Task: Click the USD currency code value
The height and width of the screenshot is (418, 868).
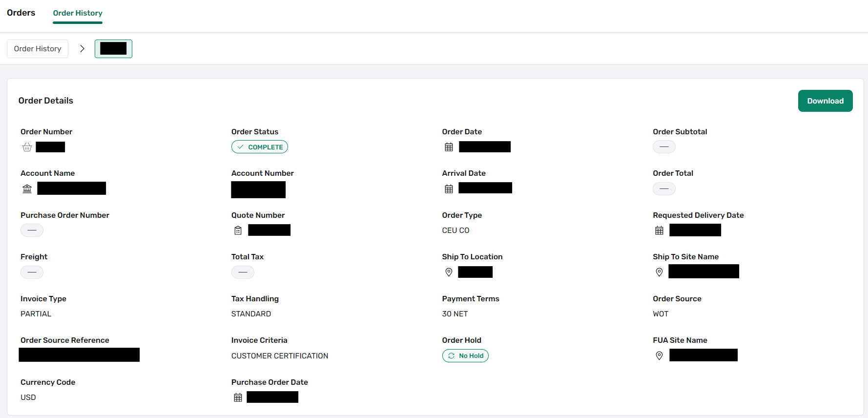Action: coord(28,397)
